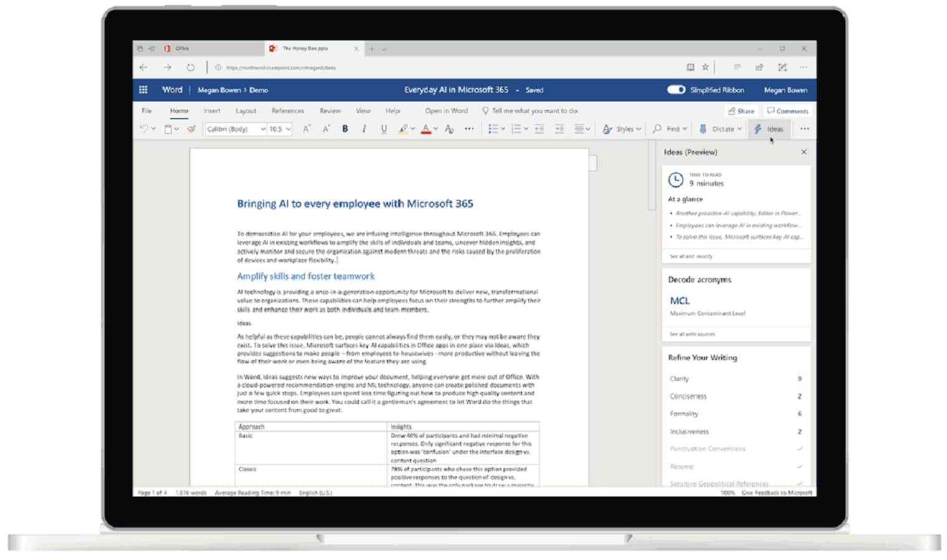Toggle italic formatting
The image size is (947, 560).
tap(364, 129)
